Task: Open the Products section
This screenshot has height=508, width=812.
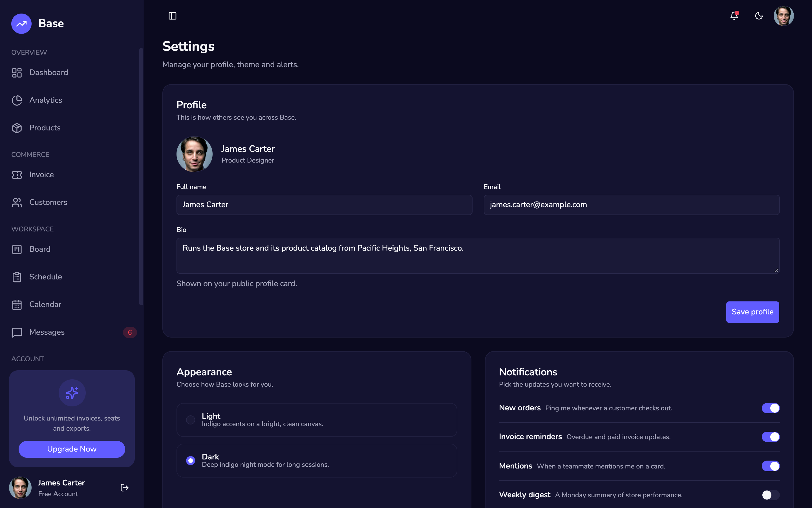Action: pos(72,128)
